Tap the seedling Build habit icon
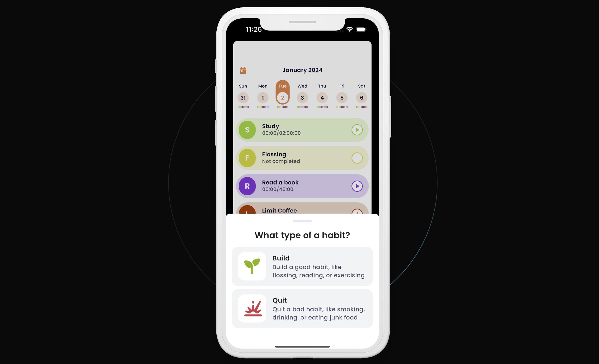The image size is (599, 364). coord(253,266)
